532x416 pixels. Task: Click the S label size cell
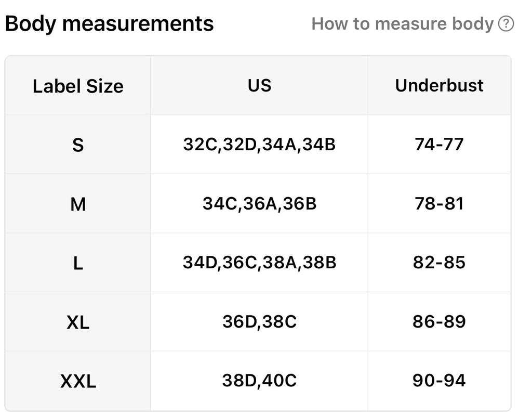[78, 145]
